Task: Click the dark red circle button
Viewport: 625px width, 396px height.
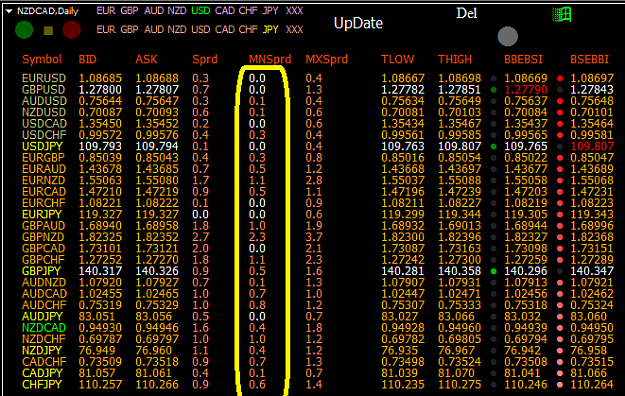Action: pos(72,30)
